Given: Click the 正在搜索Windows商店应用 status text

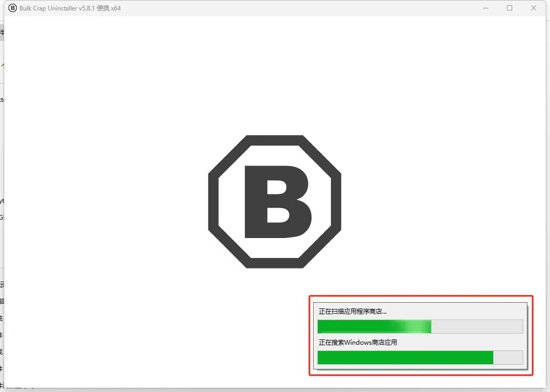Looking at the screenshot, I should point(358,342).
